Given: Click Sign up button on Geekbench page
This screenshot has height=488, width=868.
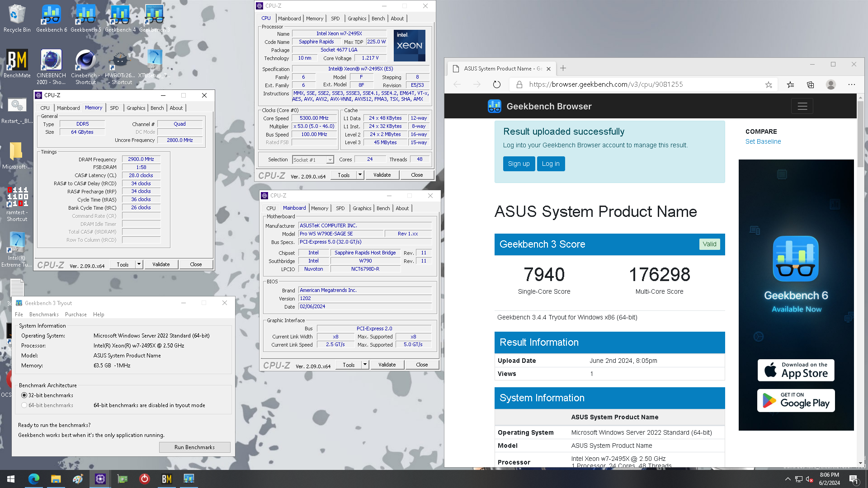Looking at the screenshot, I should click(519, 164).
